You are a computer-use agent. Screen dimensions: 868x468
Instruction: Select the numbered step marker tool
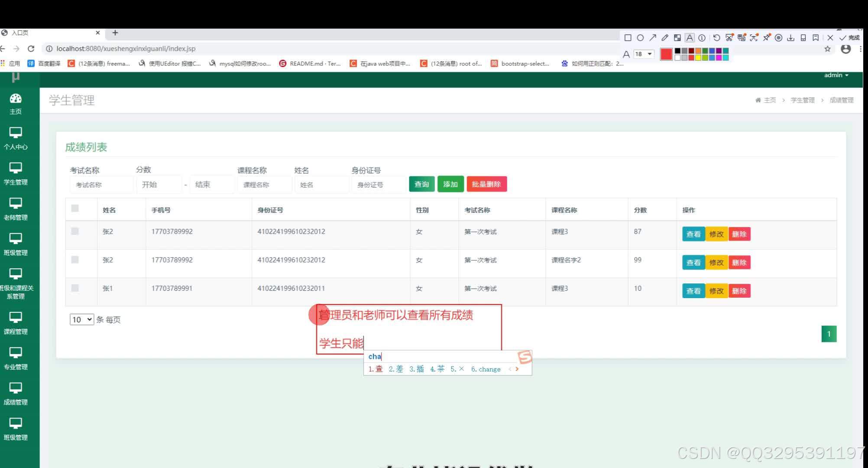tap(702, 38)
